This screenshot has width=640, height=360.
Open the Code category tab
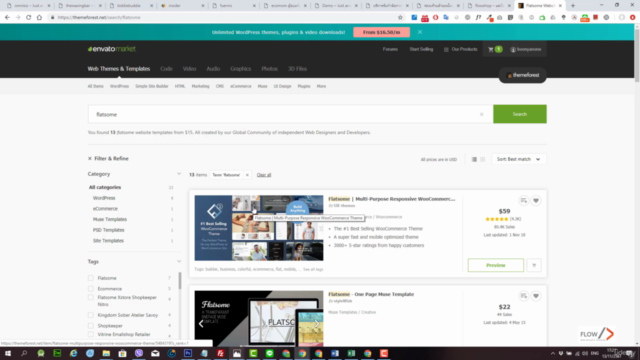pyautogui.click(x=166, y=69)
